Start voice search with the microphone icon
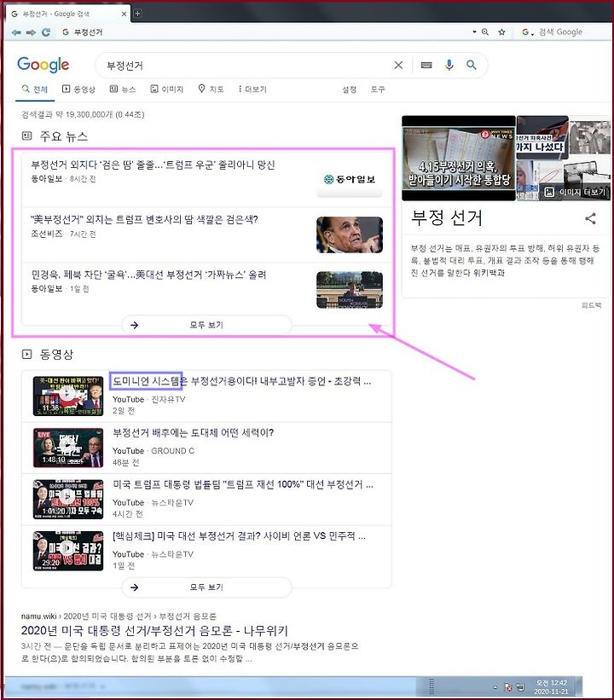 click(449, 65)
